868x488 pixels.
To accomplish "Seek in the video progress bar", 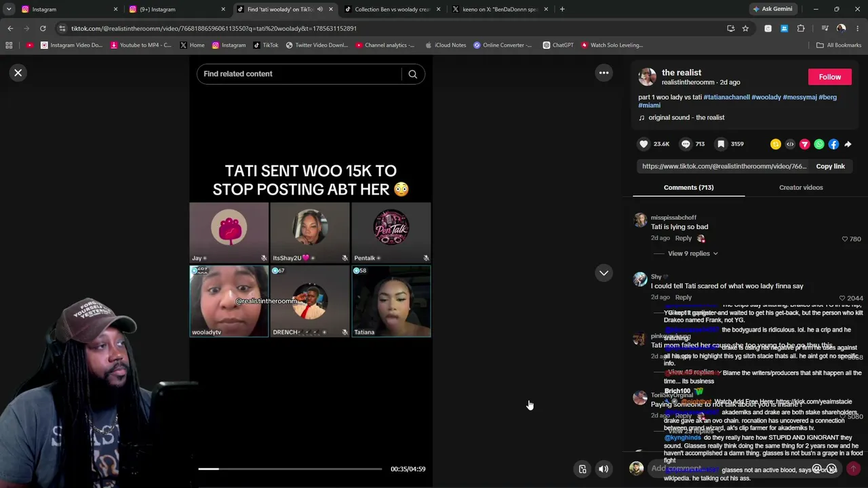I will point(290,469).
